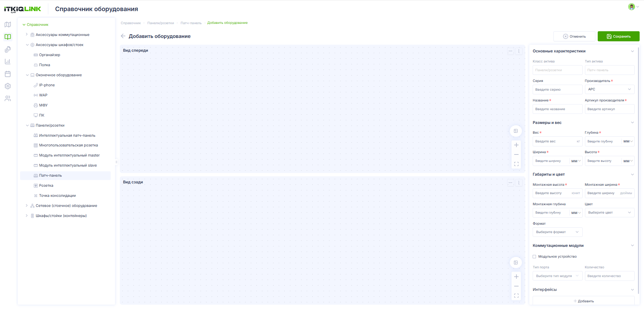Click Добавить under Интерфейсы
This screenshot has height=309, width=644.
(584, 301)
